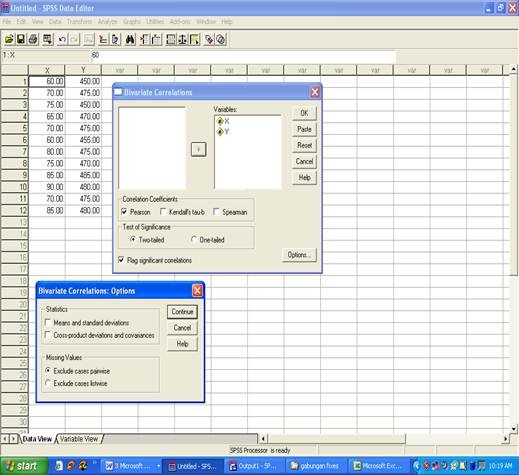Select the Two-tailed radio button

(x=133, y=239)
